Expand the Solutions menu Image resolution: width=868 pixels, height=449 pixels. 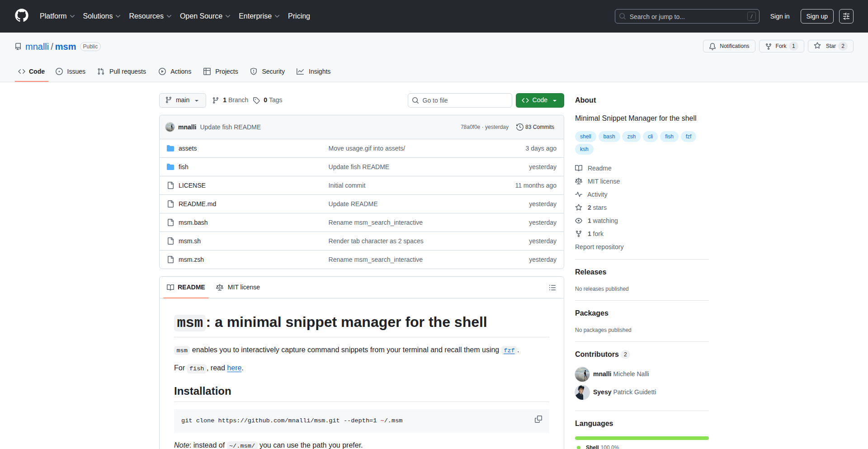(x=102, y=16)
